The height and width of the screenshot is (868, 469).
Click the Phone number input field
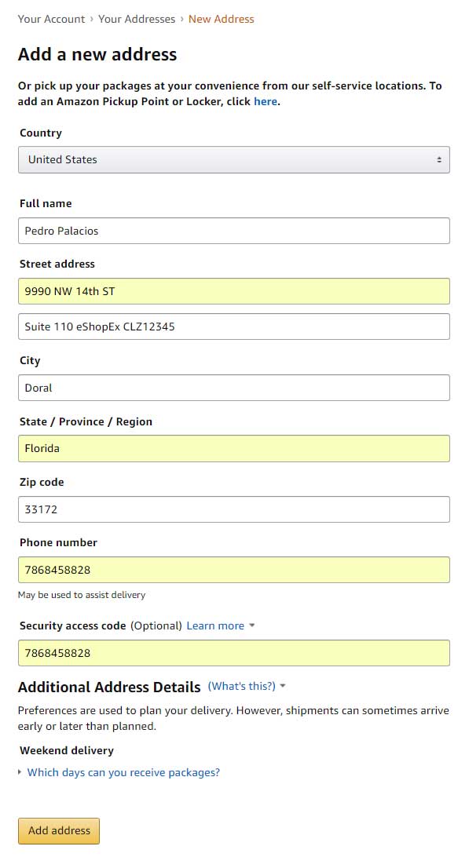(233, 570)
